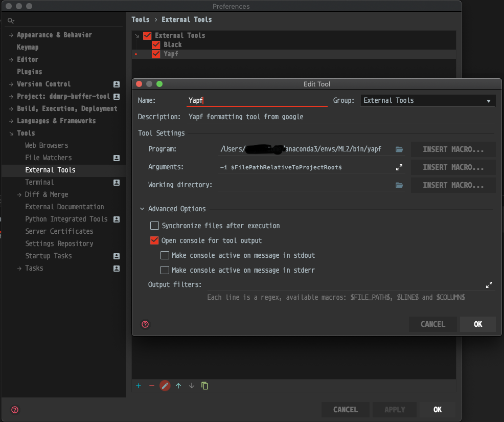Click the Tools breadcrumb link

pyautogui.click(x=141, y=19)
